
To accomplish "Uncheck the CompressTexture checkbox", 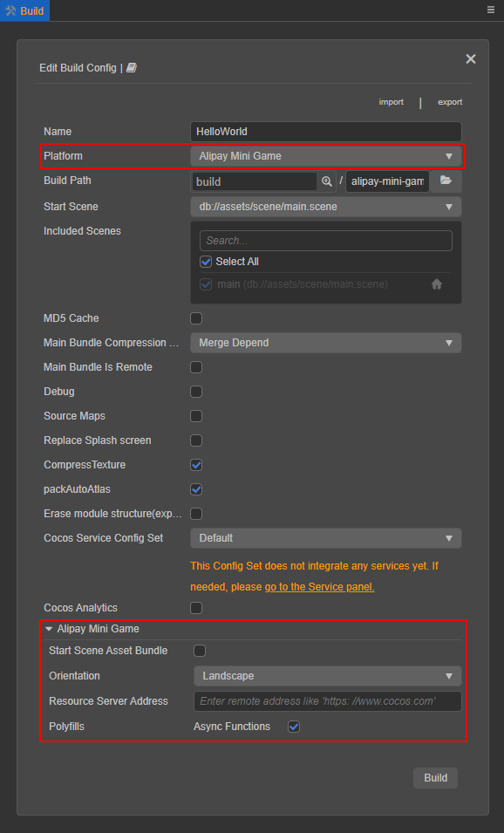I will coord(196,465).
